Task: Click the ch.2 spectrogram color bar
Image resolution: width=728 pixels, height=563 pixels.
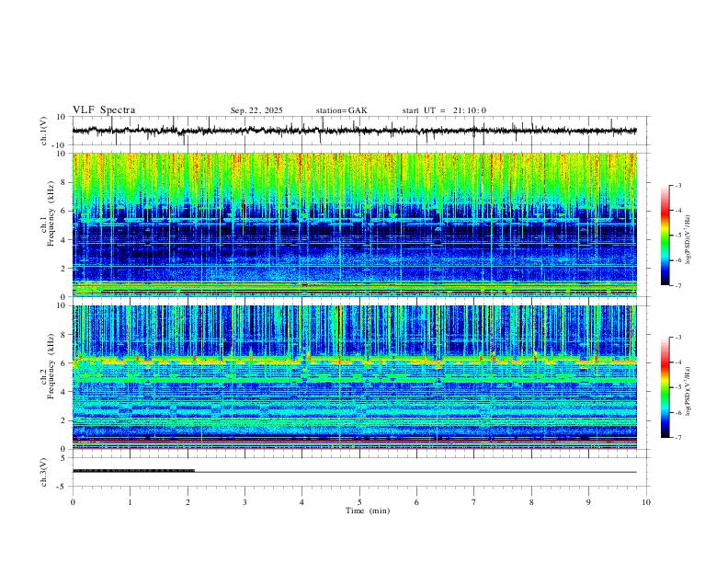Action: tap(665, 387)
